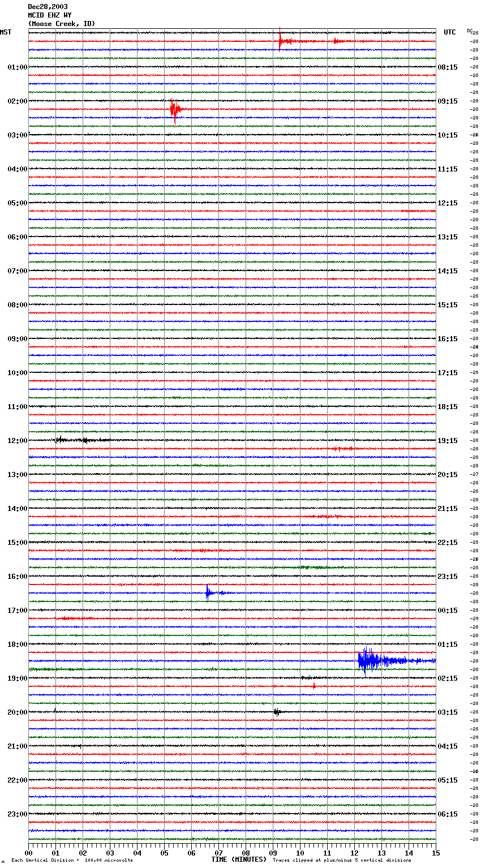Screen dimensions: 481x868
Task: Click the 00 minute axis tick label
Action: coord(28,853)
